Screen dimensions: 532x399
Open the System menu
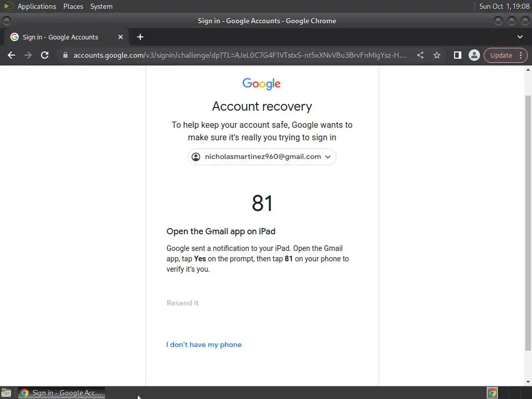101,6
